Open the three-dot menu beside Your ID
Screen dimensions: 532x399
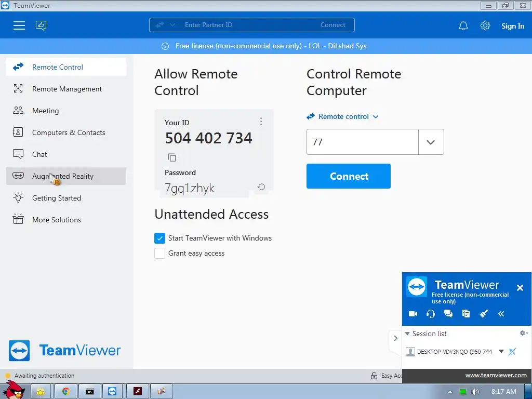pos(261,122)
